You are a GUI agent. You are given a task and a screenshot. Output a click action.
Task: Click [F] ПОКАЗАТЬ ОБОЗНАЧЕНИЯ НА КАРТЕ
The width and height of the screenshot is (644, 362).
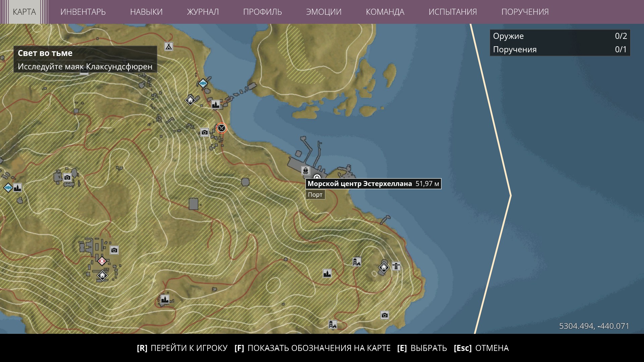click(313, 348)
